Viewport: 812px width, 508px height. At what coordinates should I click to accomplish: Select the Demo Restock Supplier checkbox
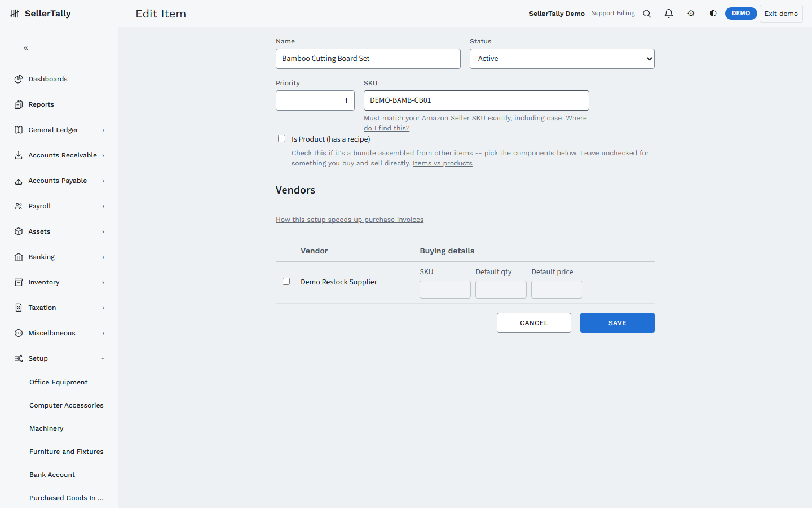pyautogui.click(x=286, y=281)
